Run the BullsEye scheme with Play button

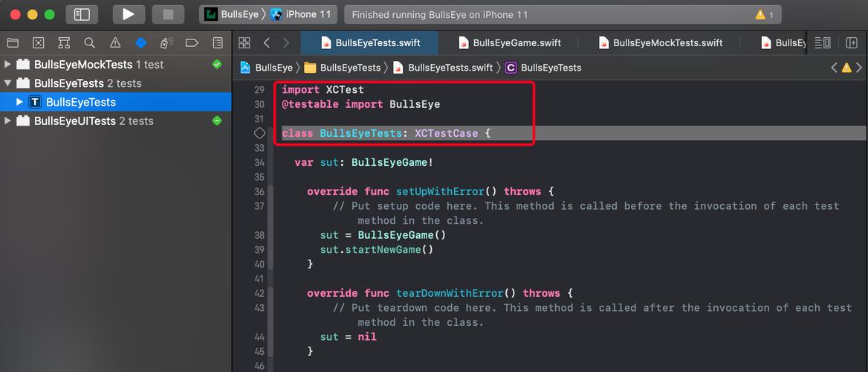coord(129,14)
